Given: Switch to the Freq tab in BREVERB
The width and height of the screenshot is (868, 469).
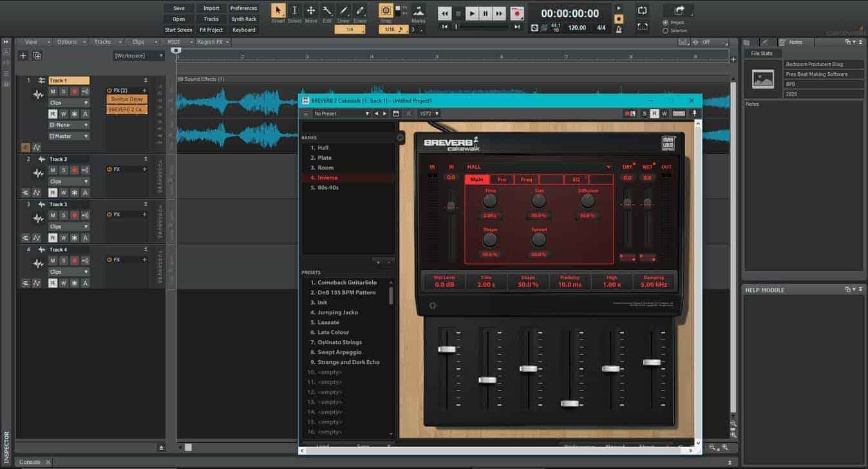Looking at the screenshot, I should (527, 180).
